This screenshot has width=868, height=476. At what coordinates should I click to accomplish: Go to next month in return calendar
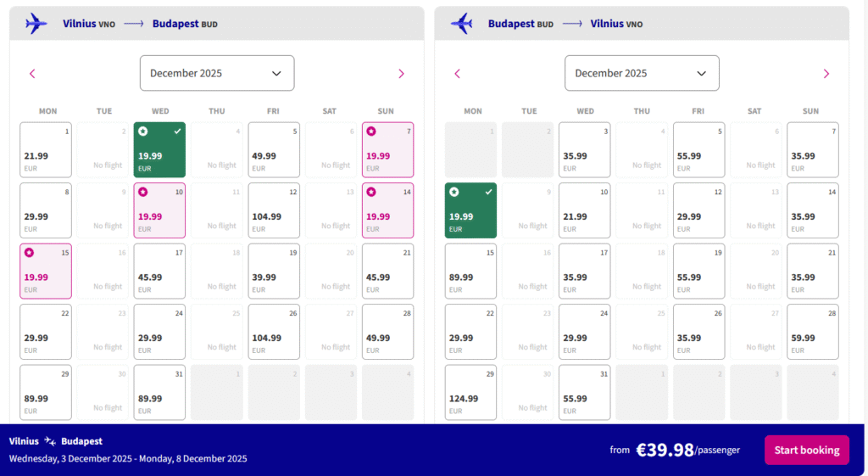[826, 74]
